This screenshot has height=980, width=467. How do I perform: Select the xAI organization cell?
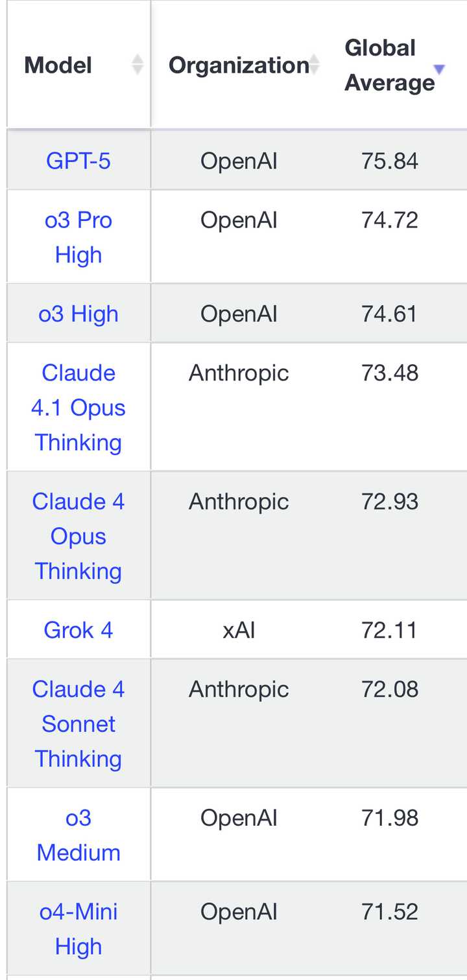239,630
